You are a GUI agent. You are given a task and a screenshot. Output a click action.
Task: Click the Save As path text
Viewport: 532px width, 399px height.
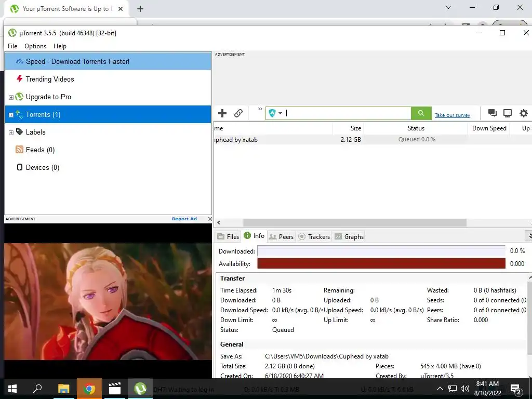point(326,356)
